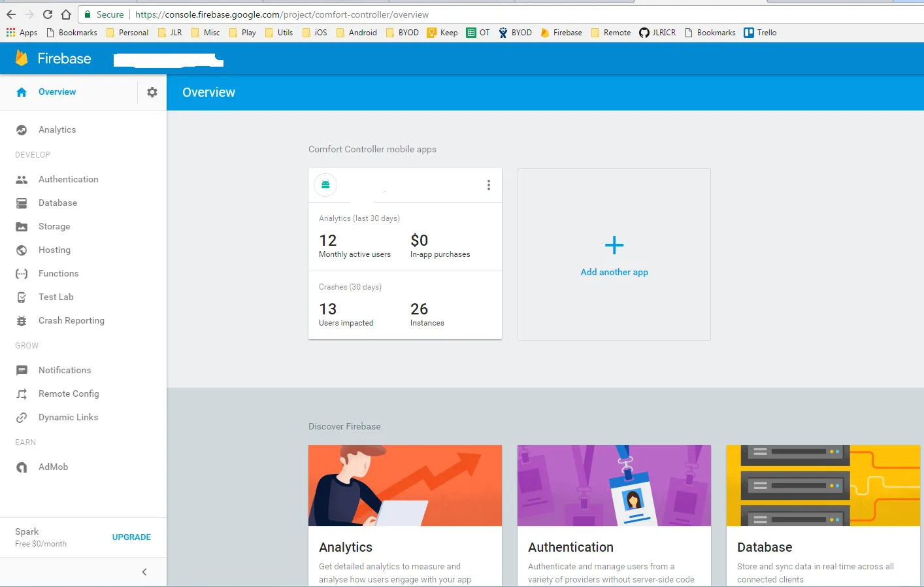Open the Utils bookmarks folder
This screenshot has height=587, width=924.
[279, 33]
